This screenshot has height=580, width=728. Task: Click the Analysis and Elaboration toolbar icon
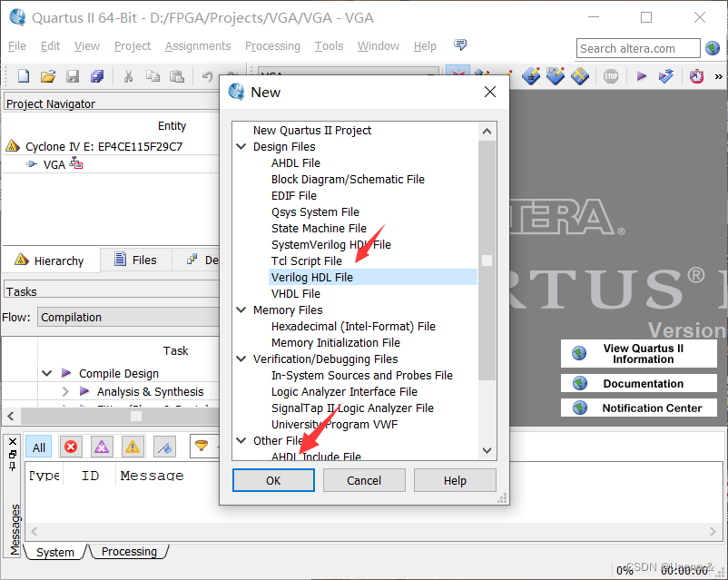[x=665, y=75]
